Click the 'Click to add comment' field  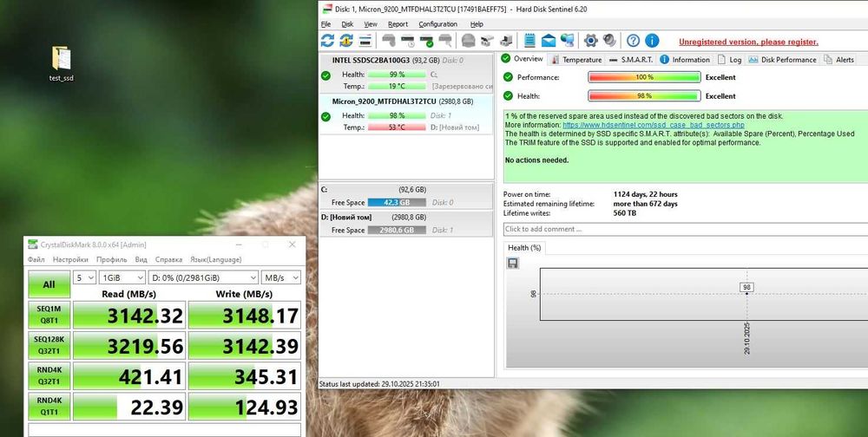click(x=686, y=229)
